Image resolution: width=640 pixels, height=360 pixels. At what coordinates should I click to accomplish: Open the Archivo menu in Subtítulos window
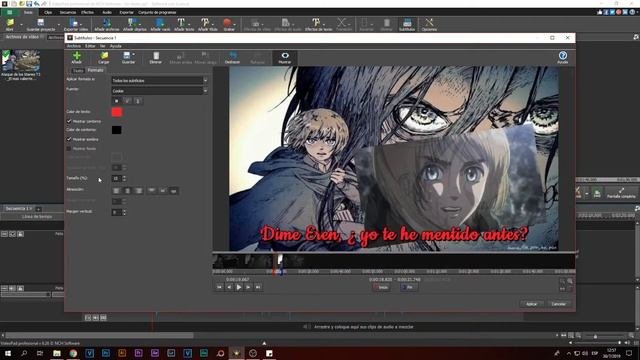[x=74, y=46]
